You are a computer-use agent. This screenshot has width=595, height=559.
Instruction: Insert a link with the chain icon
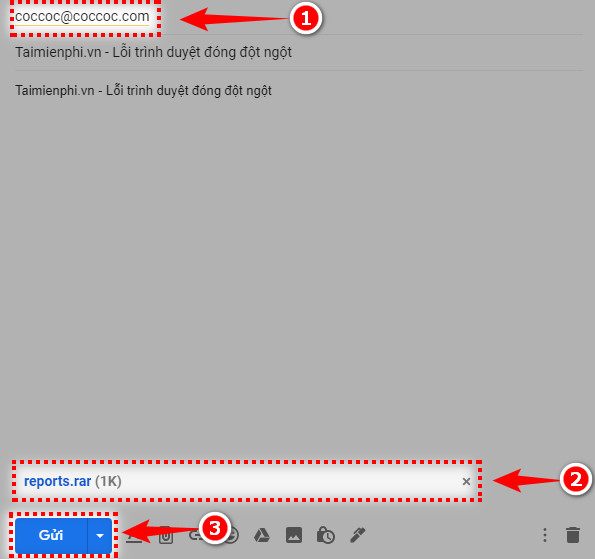pos(195,535)
